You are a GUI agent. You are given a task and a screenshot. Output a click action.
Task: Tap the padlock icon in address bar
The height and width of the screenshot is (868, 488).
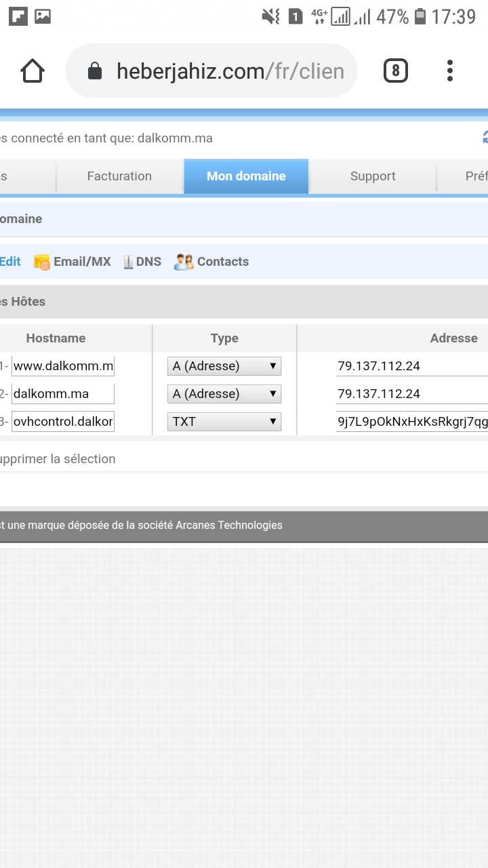click(95, 71)
